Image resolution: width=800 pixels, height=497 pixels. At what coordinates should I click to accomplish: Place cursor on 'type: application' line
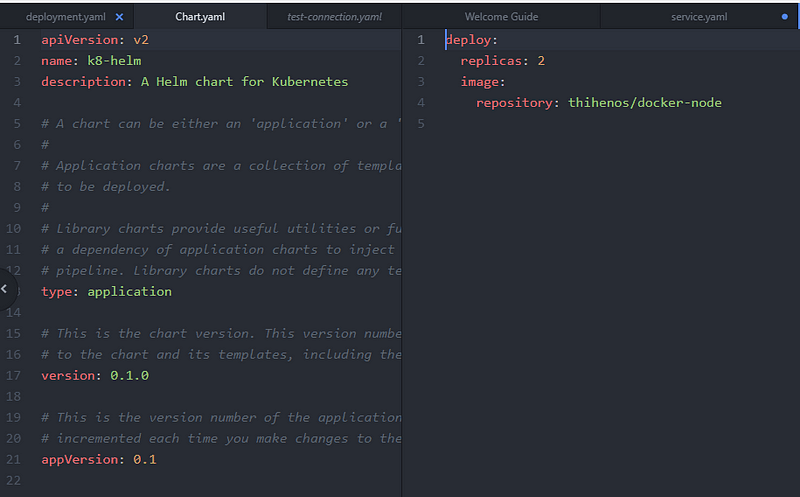click(106, 291)
